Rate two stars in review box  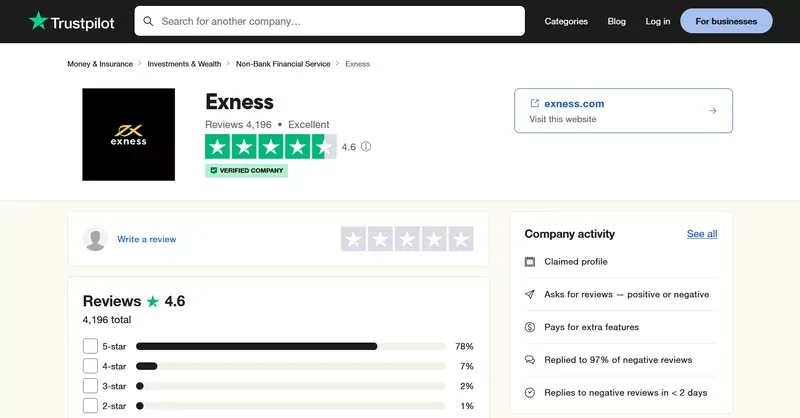[380, 239]
